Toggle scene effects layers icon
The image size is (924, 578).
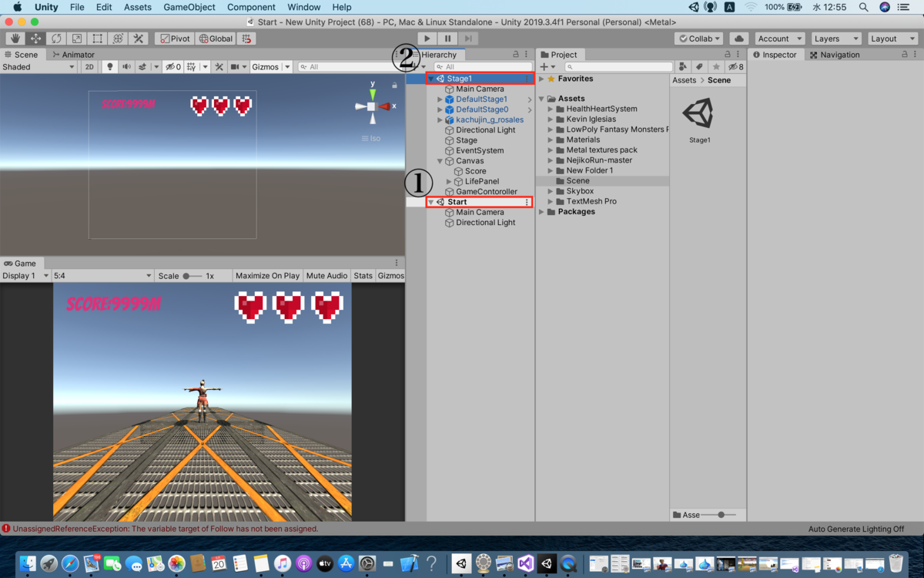point(143,67)
